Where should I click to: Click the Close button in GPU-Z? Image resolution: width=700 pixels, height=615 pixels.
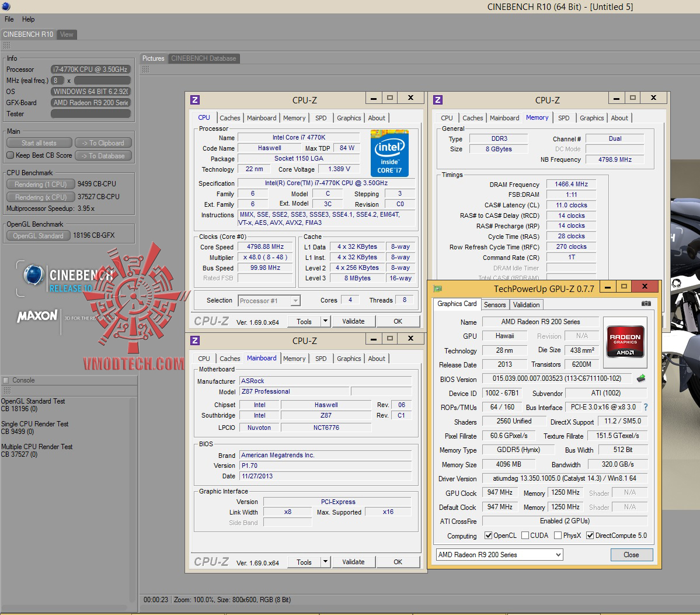(631, 555)
